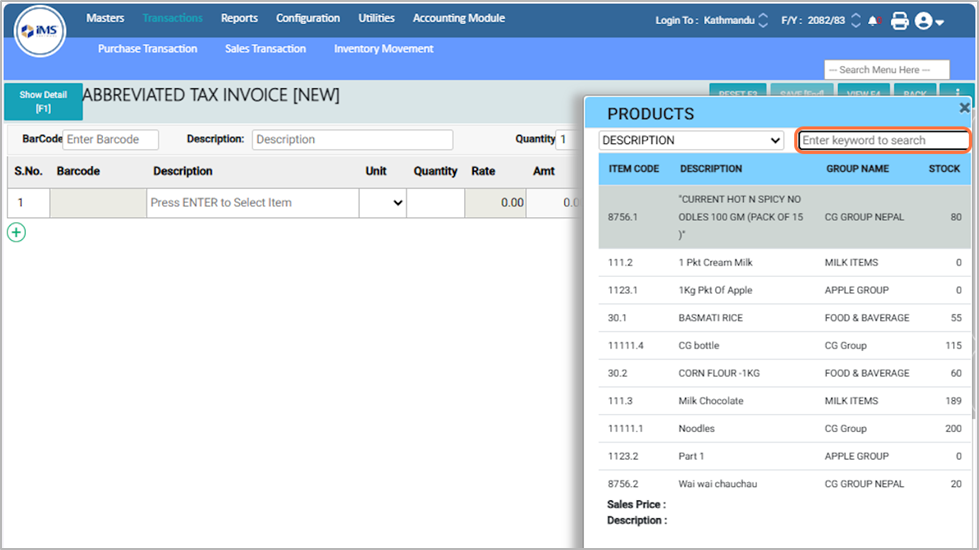Click the product keyword search field
979x550 pixels.
pos(883,141)
